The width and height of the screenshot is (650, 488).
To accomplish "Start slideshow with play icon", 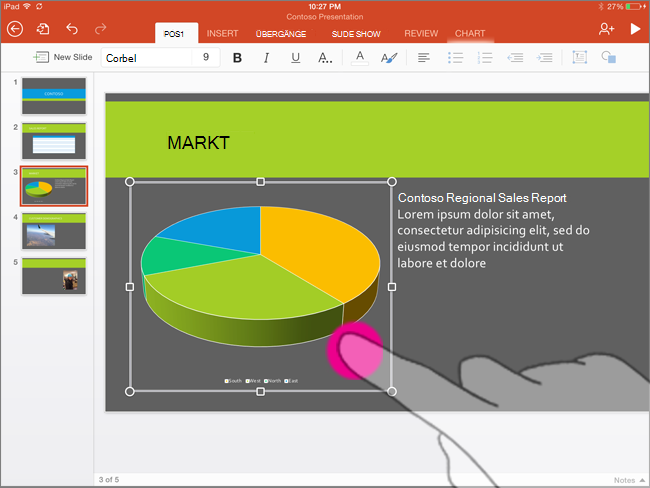I will [635, 29].
